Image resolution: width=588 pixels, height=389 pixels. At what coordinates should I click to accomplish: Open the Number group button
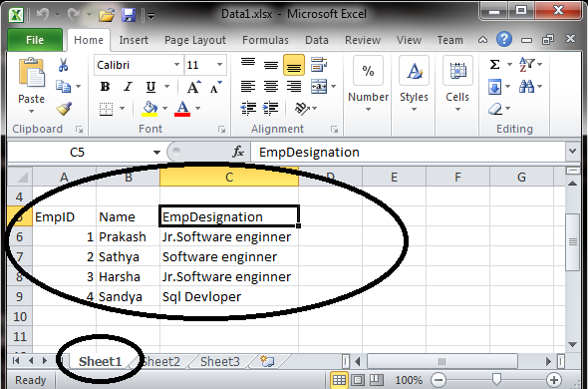[368, 85]
